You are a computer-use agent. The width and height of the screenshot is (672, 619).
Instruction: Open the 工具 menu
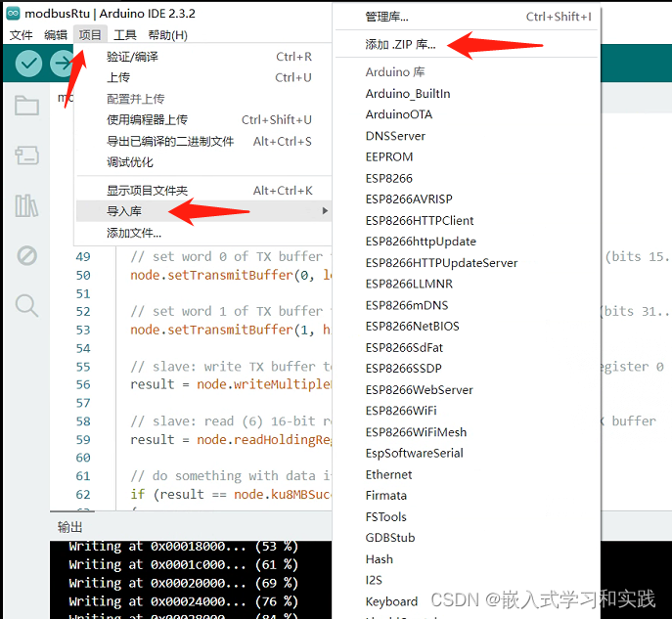tap(124, 35)
